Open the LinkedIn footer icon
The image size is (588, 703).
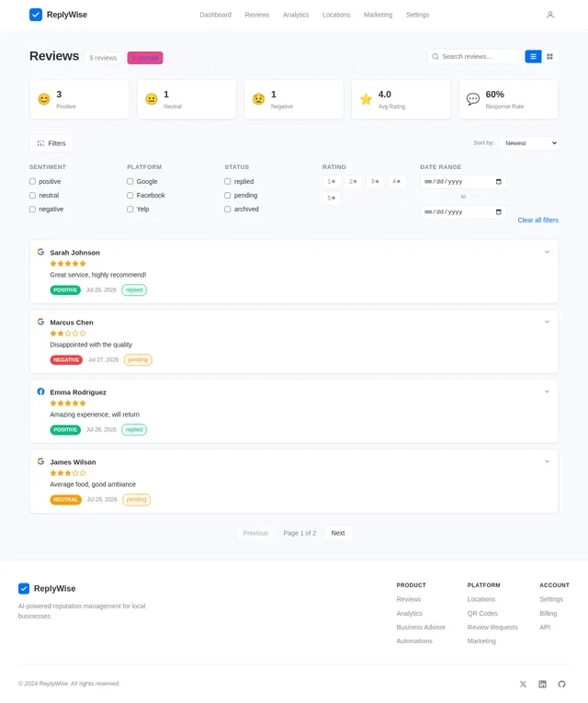[x=542, y=685]
